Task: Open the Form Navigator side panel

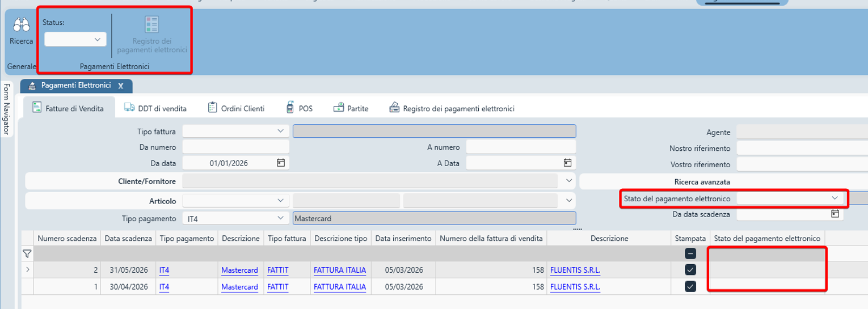Action: (6, 109)
